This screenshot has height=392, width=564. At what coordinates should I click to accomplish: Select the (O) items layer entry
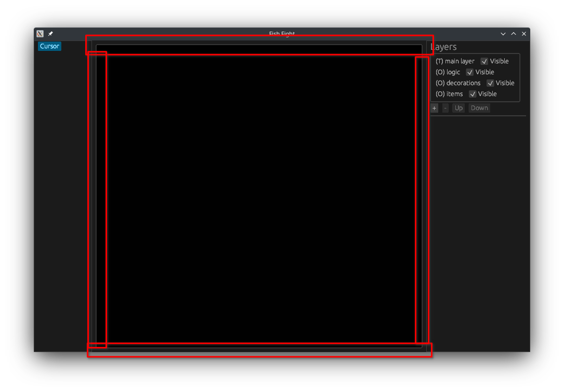(449, 93)
